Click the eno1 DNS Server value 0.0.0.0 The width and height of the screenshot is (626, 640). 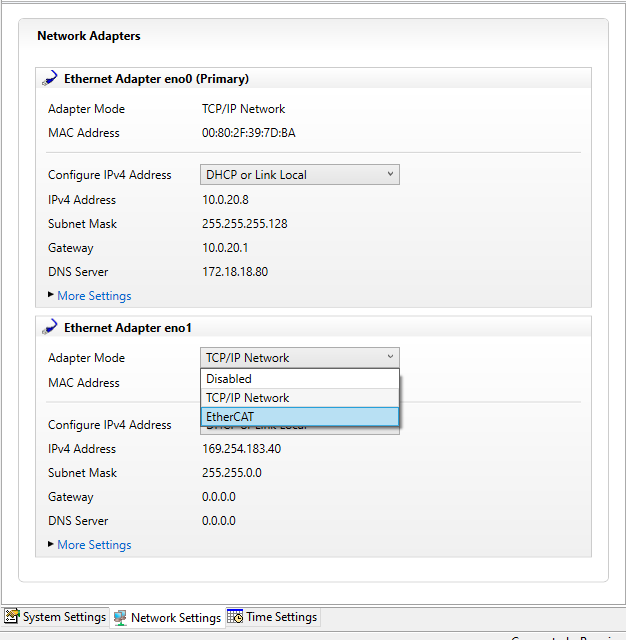[x=219, y=521]
